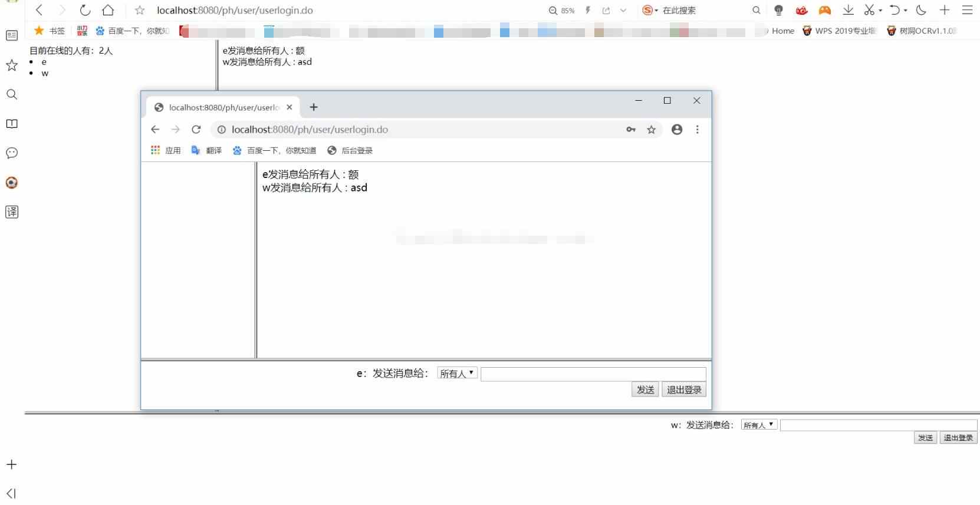The height and width of the screenshot is (505, 980).
Task: Click the site info icon in Chrome
Action: pos(222,130)
